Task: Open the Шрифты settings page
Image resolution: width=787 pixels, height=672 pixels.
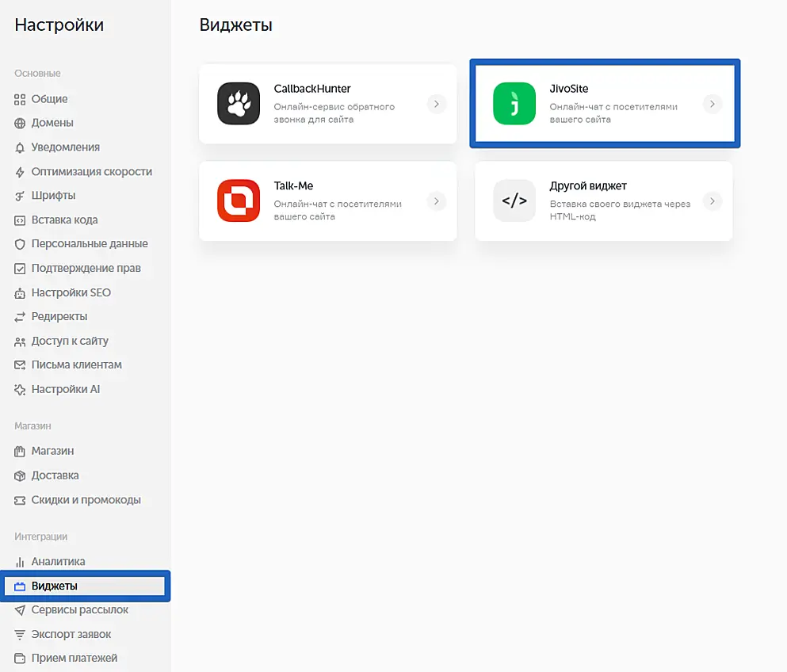Action: (x=53, y=196)
